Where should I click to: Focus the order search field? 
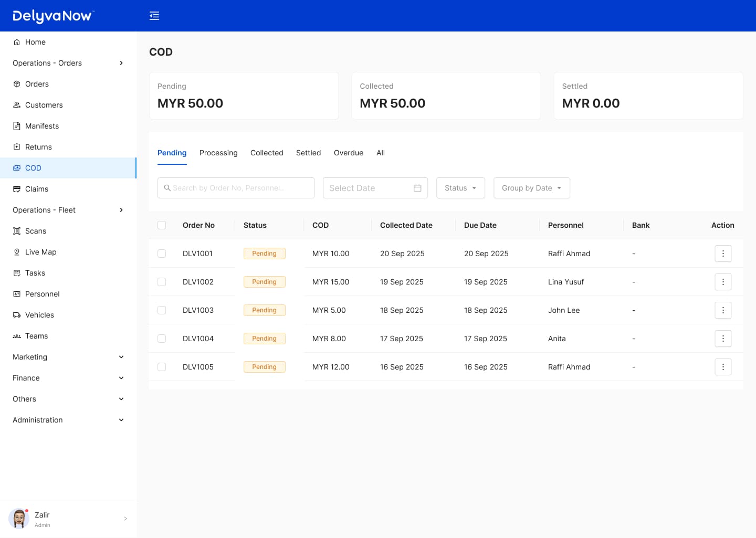click(236, 188)
